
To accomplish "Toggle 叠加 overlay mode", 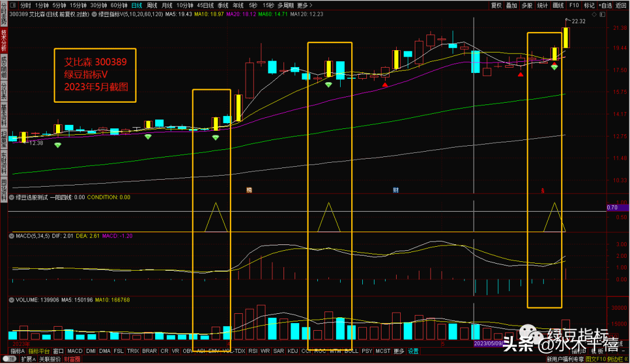I will [x=512, y=5].
